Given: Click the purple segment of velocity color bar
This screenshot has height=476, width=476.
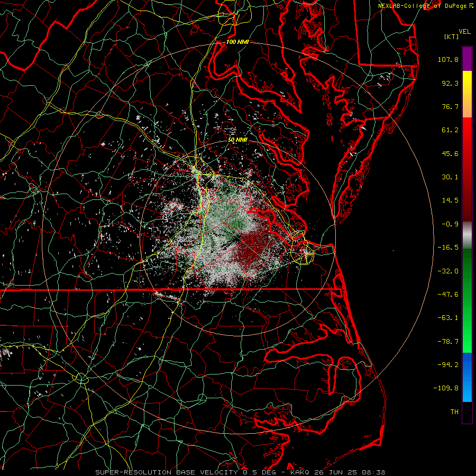Looking at the screenshot, I should click(x=467, y=59).
